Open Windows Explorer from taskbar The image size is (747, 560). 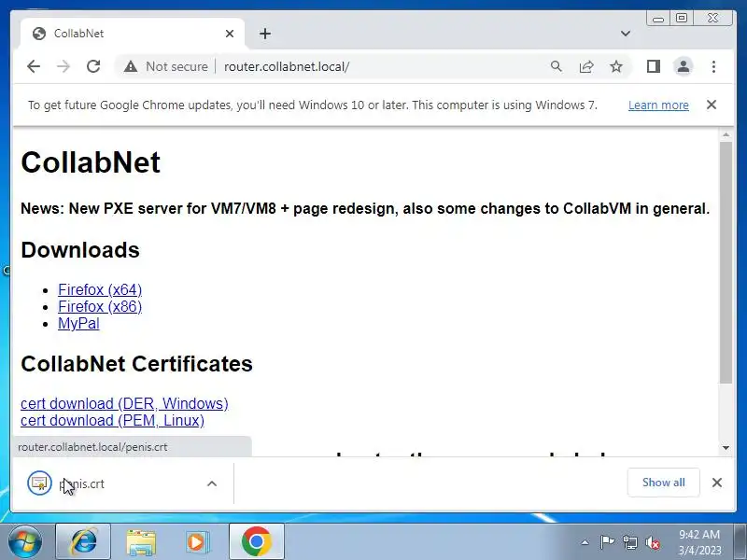pos(141,541)
